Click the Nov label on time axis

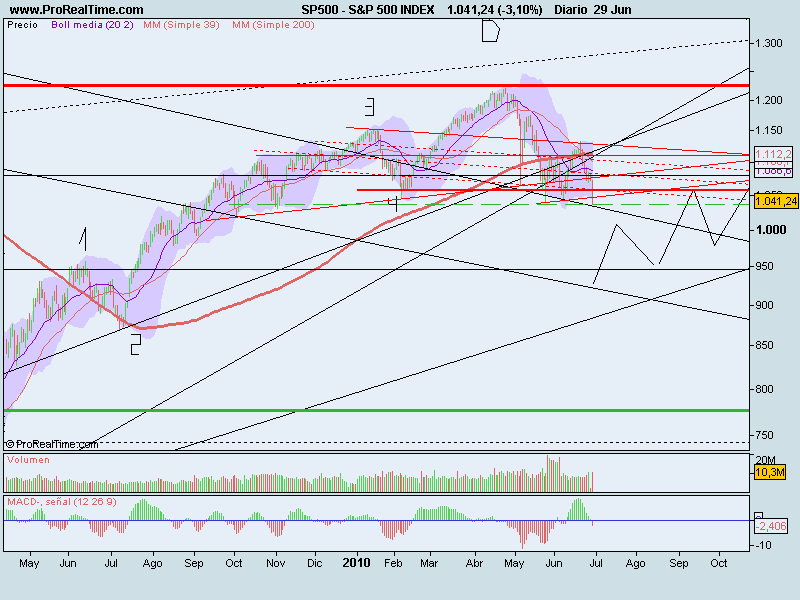coord(276,563)
